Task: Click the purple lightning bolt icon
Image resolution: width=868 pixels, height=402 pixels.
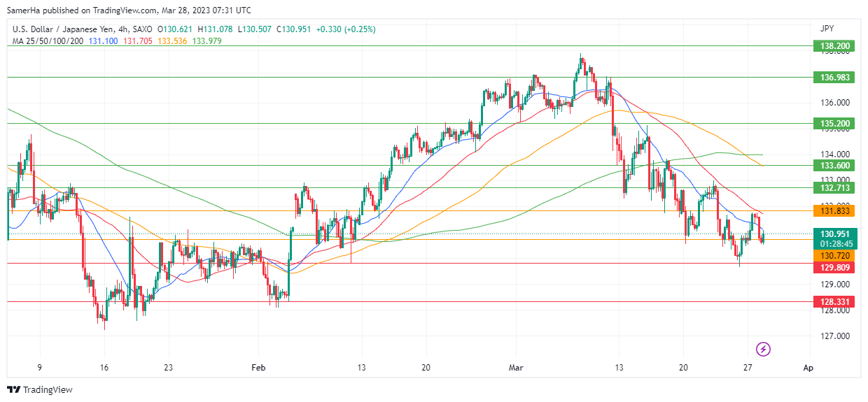Action: pos(764,348)
